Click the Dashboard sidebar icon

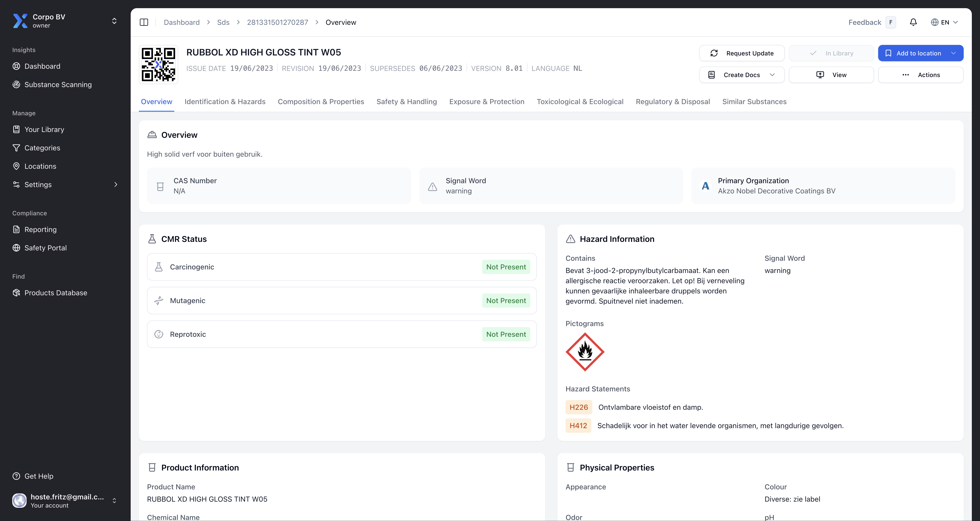(x=16, y=66)
